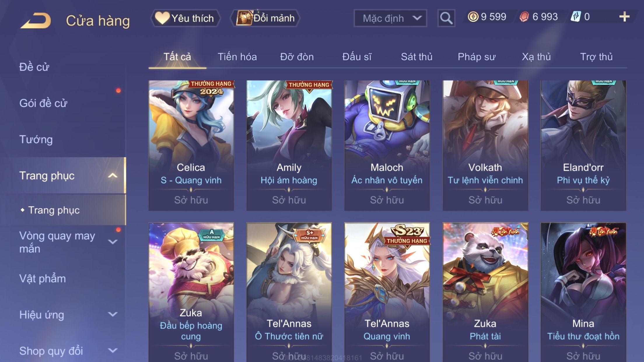Select Celica S - Quang vinh skin card
The width and height of the screenshot is (644, 362).
coord(191,145)
